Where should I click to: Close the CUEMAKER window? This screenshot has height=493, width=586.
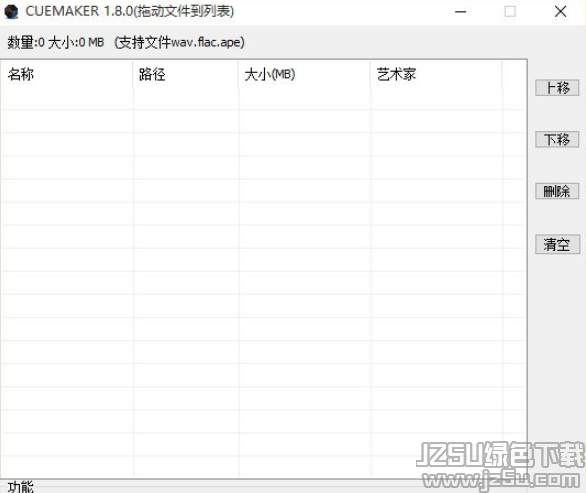pyautogui.click(x=560, y=12)
